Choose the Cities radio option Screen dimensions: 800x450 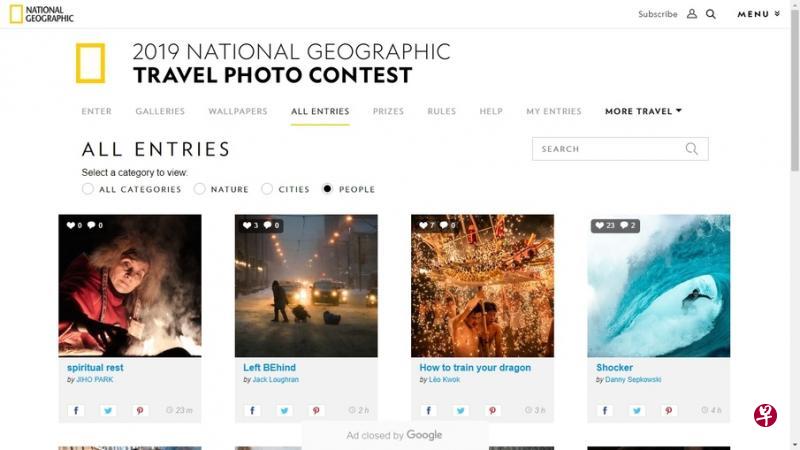pos(267,189)
